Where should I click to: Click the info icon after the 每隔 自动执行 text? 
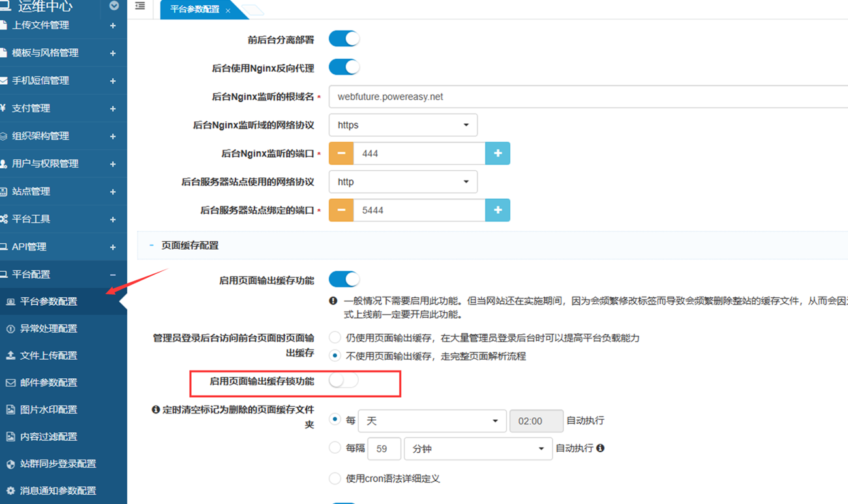600,448
